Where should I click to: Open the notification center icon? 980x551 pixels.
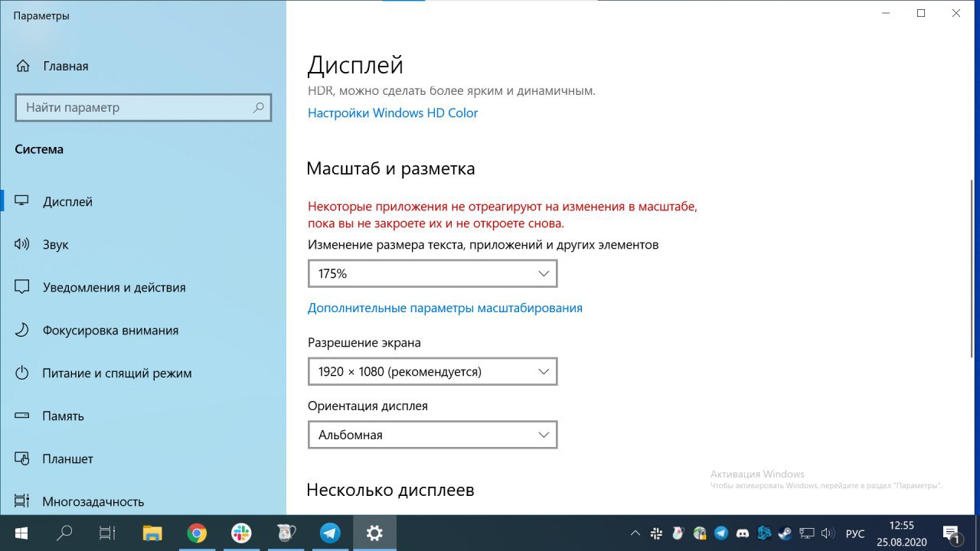(951, 533)
